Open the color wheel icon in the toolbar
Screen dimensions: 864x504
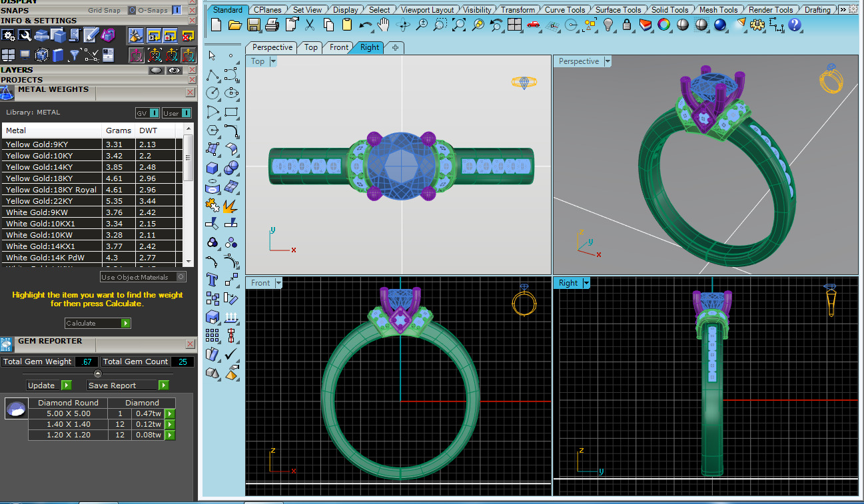(x=664, y=25)
